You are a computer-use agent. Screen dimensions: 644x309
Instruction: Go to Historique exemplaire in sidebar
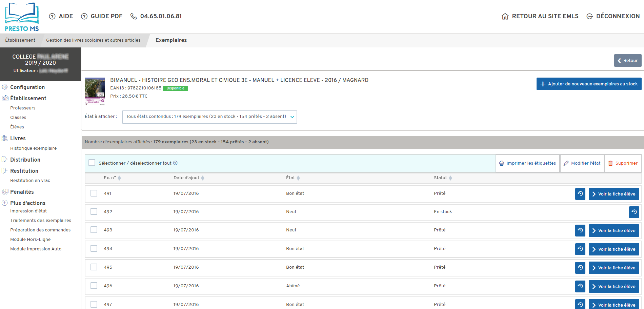pos(33,148)
